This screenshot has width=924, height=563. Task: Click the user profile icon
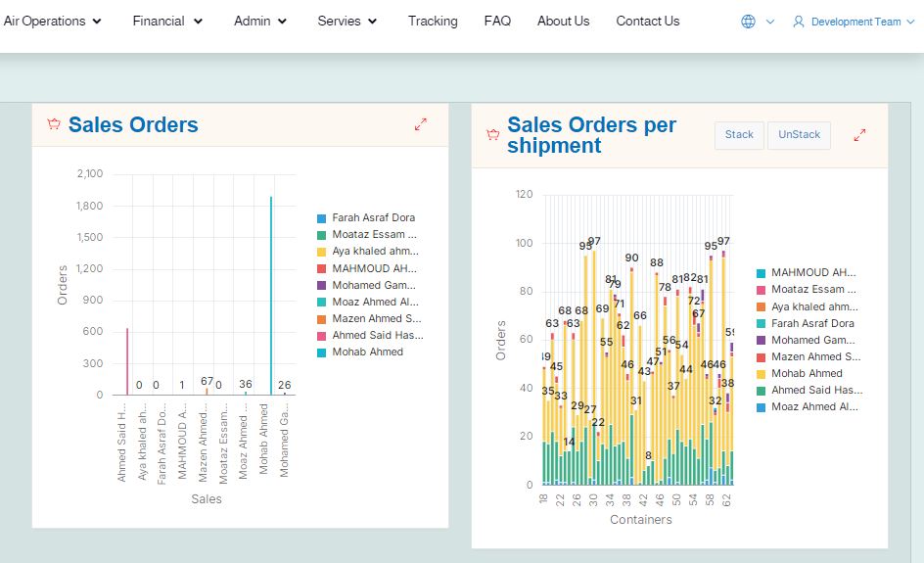coord(799,22)
